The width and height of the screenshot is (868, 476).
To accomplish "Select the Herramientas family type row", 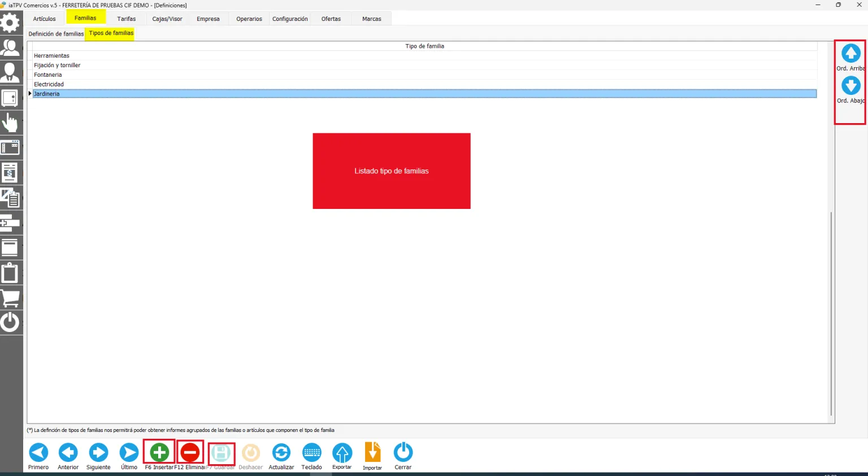I will tap(424, 55).
